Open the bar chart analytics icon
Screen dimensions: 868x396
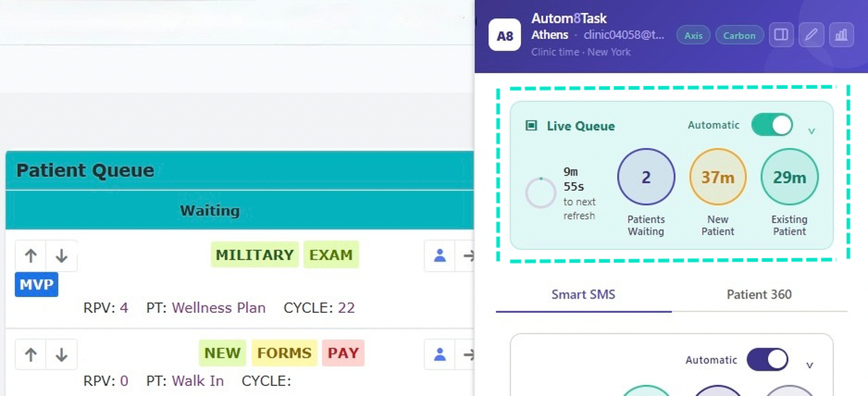point(841,35)
